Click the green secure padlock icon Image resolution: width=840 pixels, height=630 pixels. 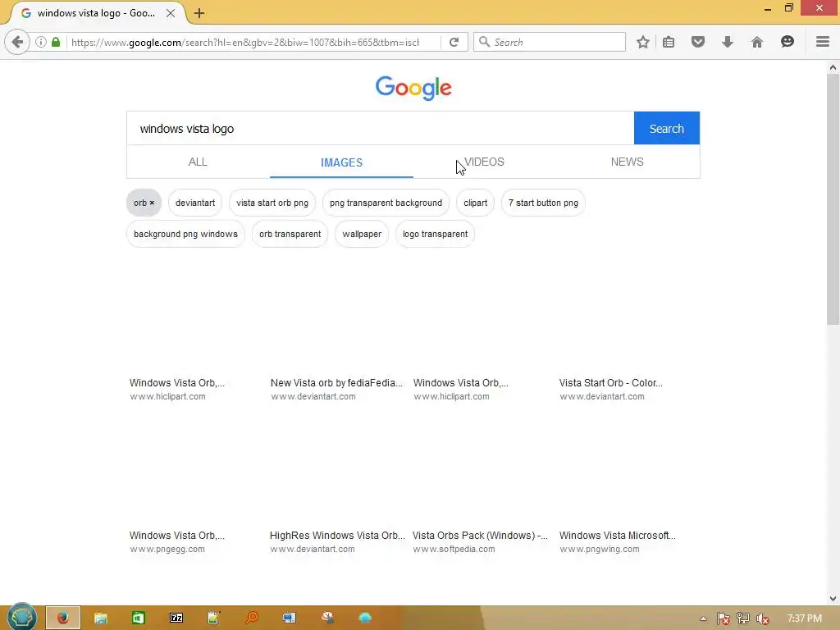[56, 42]
